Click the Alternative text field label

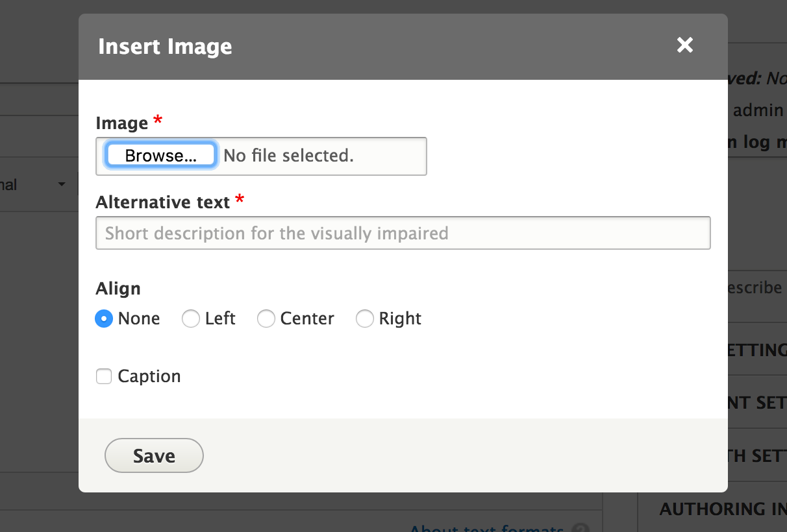pos(164,202)
